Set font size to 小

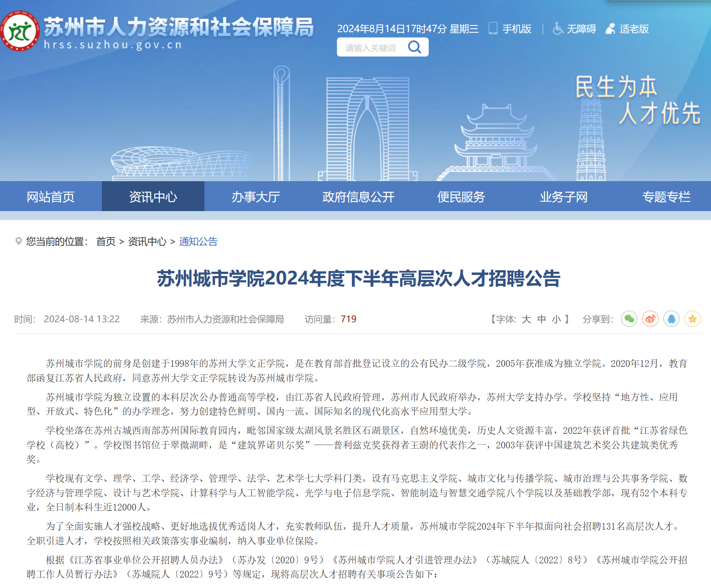[556, 319]
